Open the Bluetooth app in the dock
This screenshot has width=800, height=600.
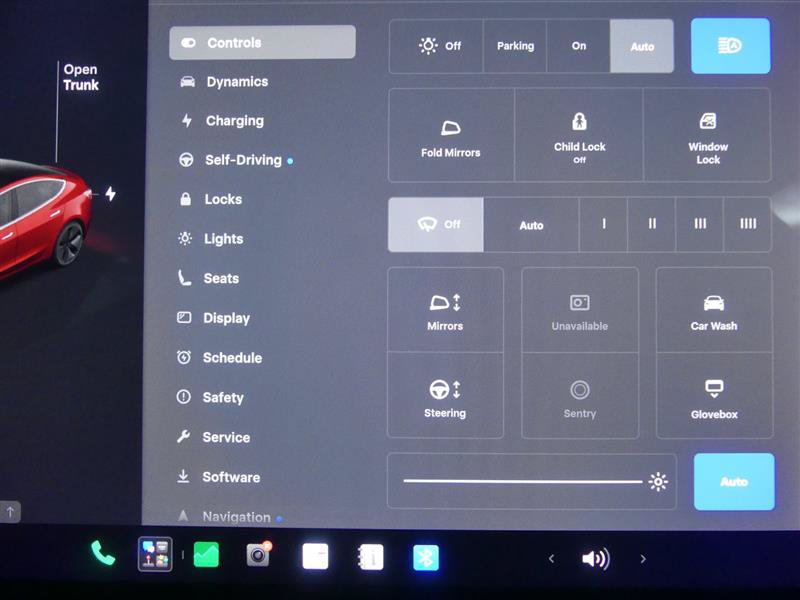(x=426, y=557)
